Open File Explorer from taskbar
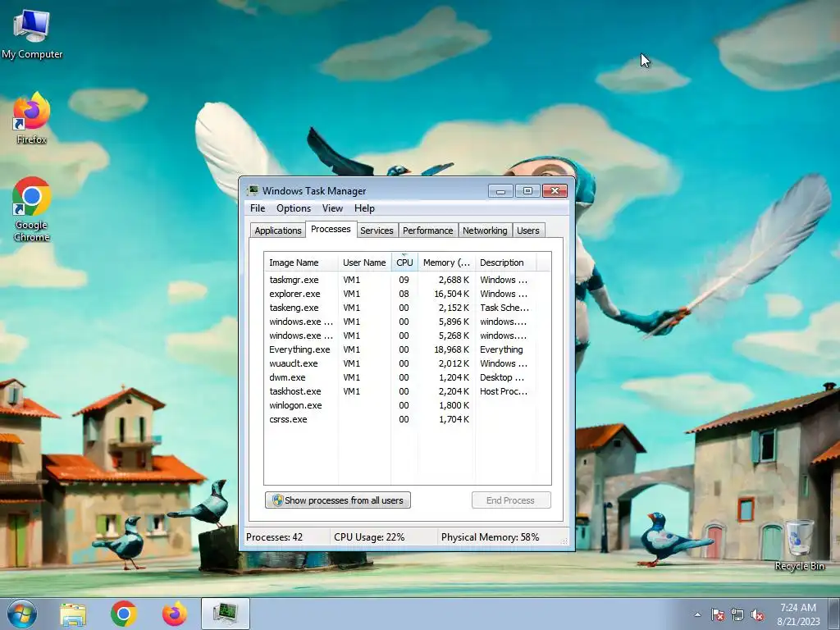Screen dimensions: 840x630 point(73,614)
